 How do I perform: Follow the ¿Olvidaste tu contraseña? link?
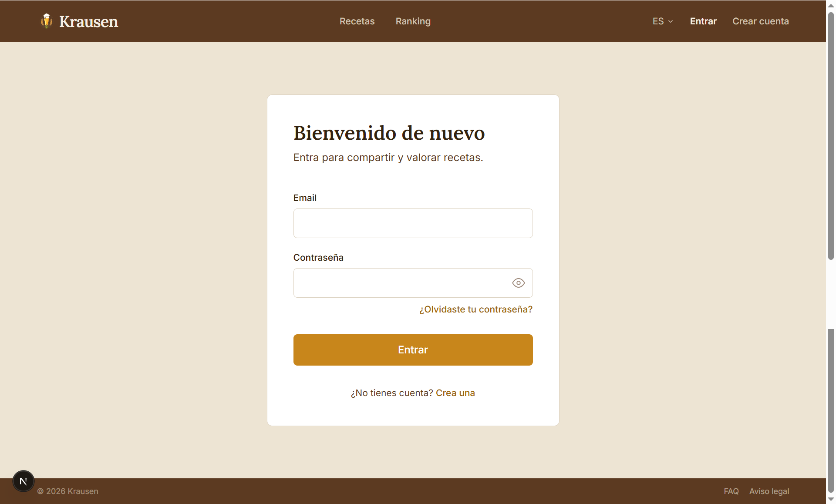tap(475, 309)
